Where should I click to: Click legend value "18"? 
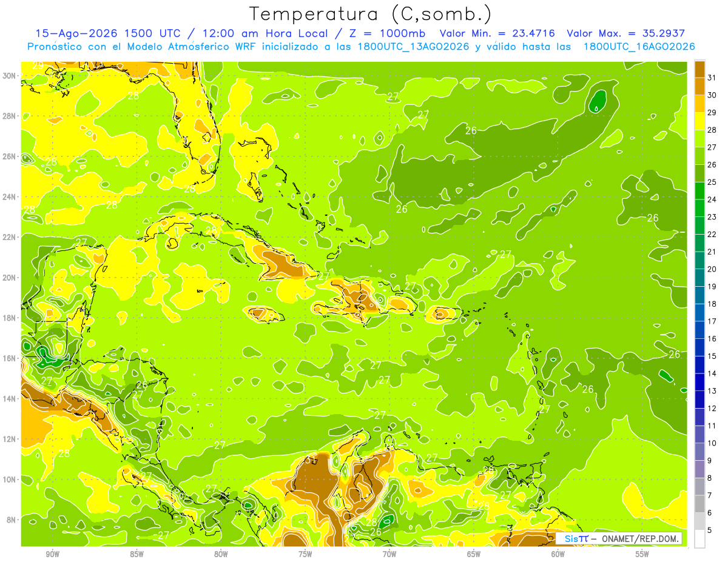pyautogui.click(x=712, y=304)
